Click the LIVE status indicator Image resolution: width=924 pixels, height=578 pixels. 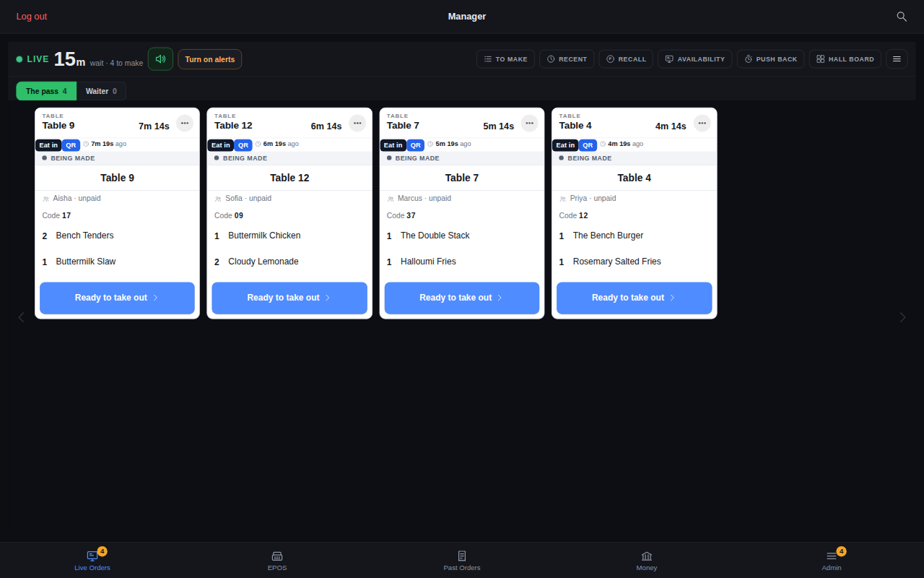pos(32,59)
